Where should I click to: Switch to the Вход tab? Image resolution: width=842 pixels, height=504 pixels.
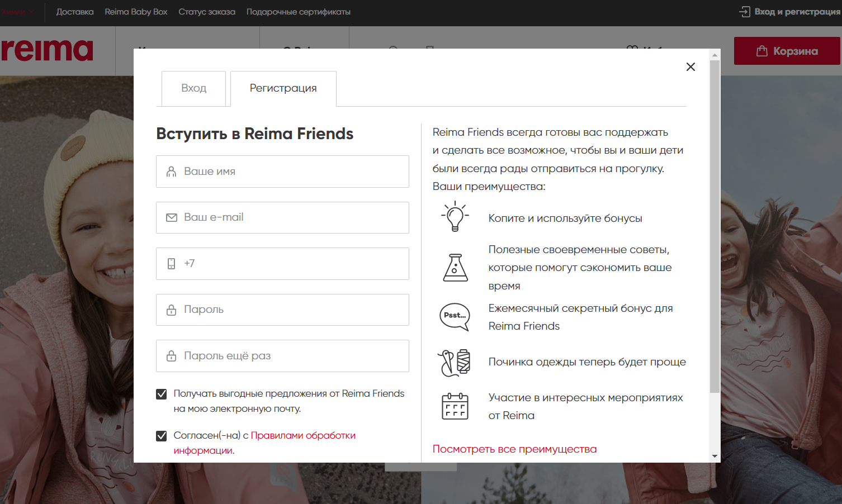click(193, 88)
